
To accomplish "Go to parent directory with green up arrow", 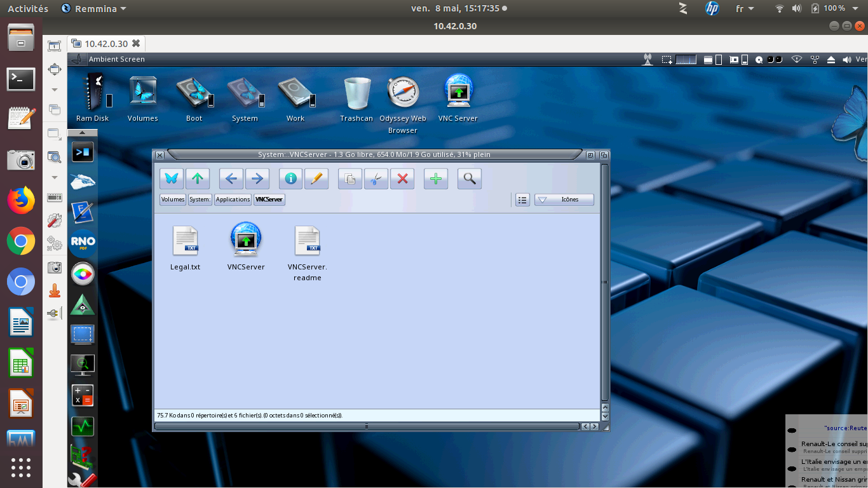I will 198,179.
